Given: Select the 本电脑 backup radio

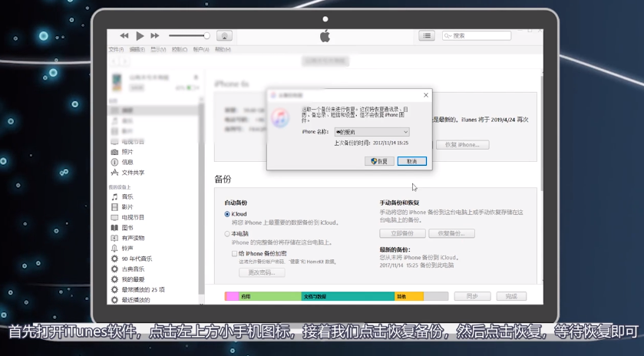Looking at the screenshot, I should (x=227, y=234).
